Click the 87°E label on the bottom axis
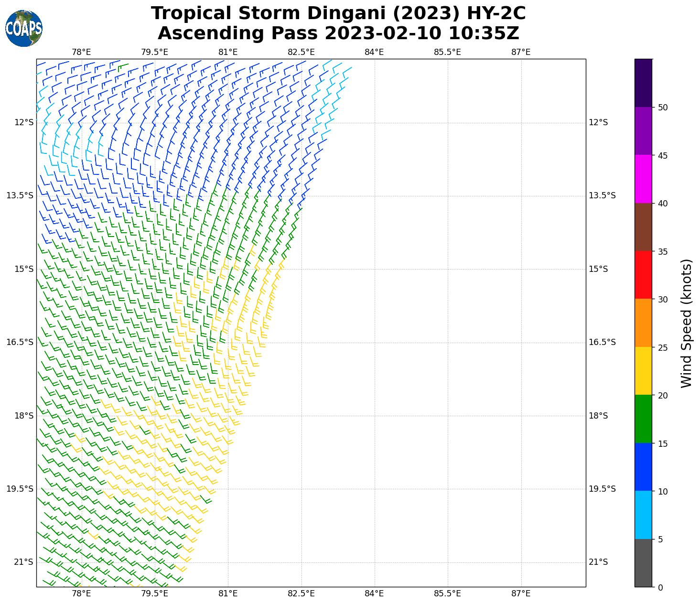This screenshot has width=700, height=604. [x=521, y=593]
